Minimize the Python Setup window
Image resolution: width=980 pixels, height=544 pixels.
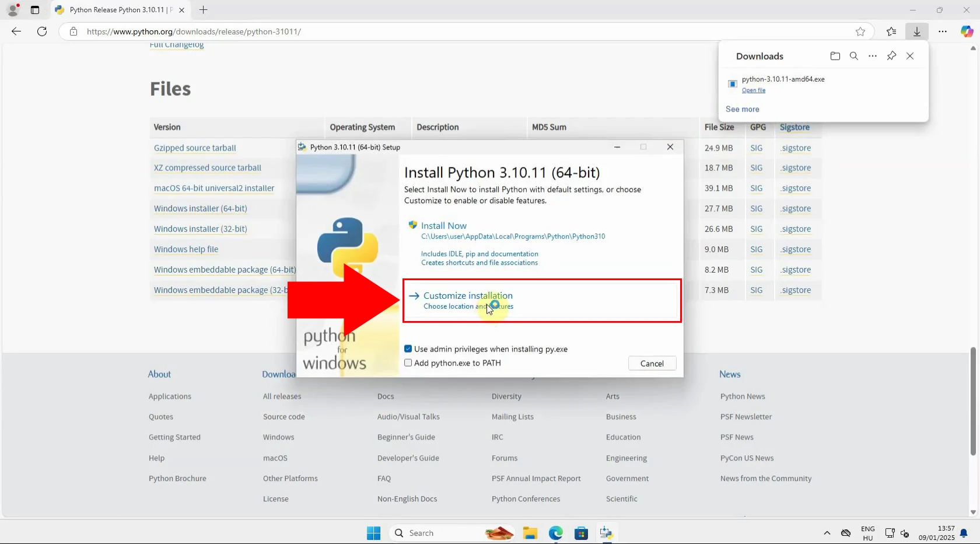point(617,147)
